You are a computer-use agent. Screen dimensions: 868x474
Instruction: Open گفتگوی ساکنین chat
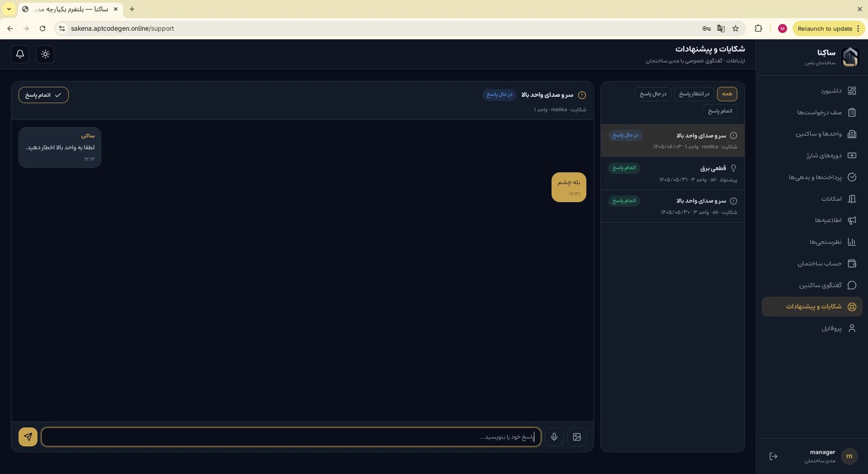pos(812,285)
